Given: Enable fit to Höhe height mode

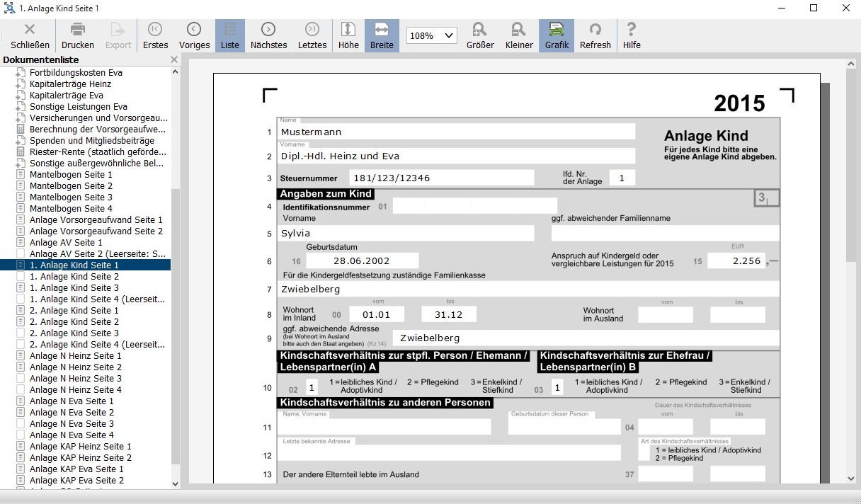Looking at the screenshot, I should 348,35.
